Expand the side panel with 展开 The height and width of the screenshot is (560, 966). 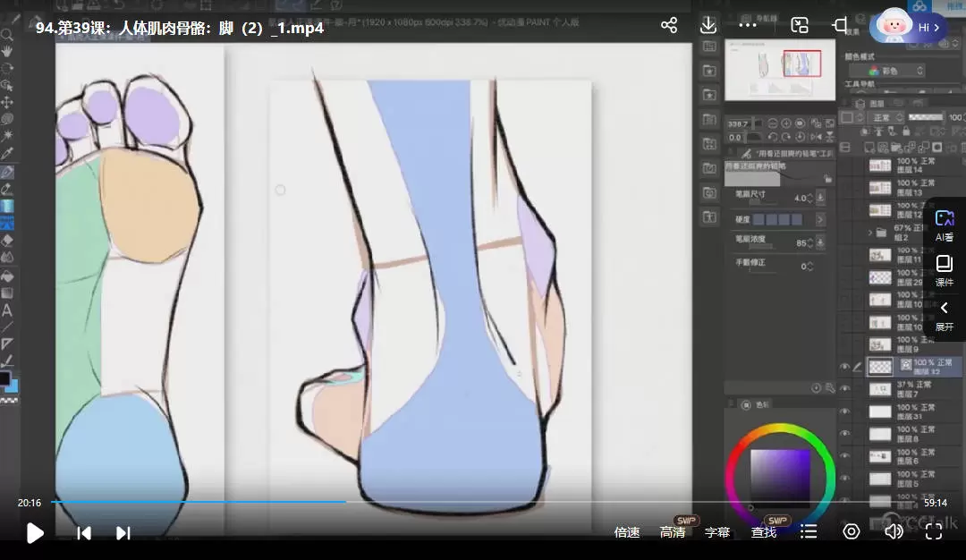coord(945,316)
